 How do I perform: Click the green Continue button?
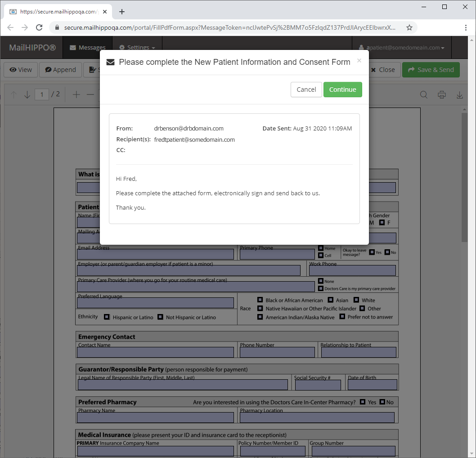point(343,90)
